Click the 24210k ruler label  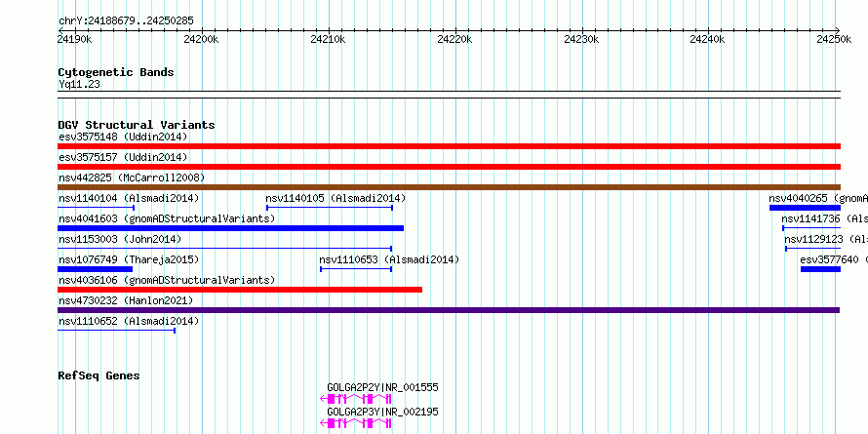click(329, 39)
